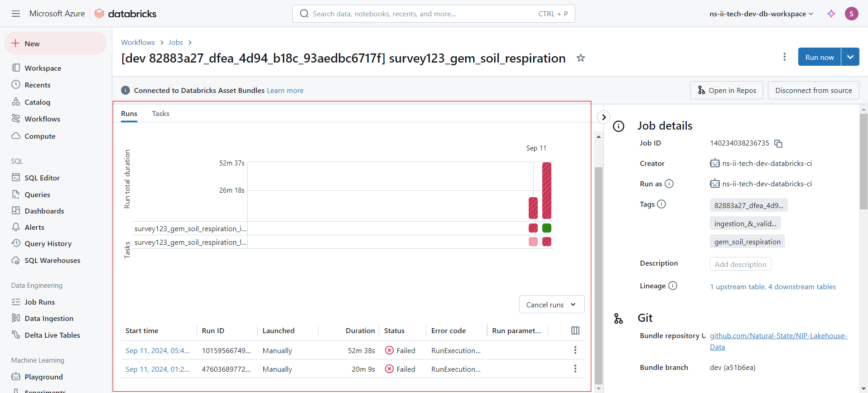Click the runs panel vertical scrollbar
Image resolution: width=868 pixels, height=393 pixels.
(x=598, y=276)
